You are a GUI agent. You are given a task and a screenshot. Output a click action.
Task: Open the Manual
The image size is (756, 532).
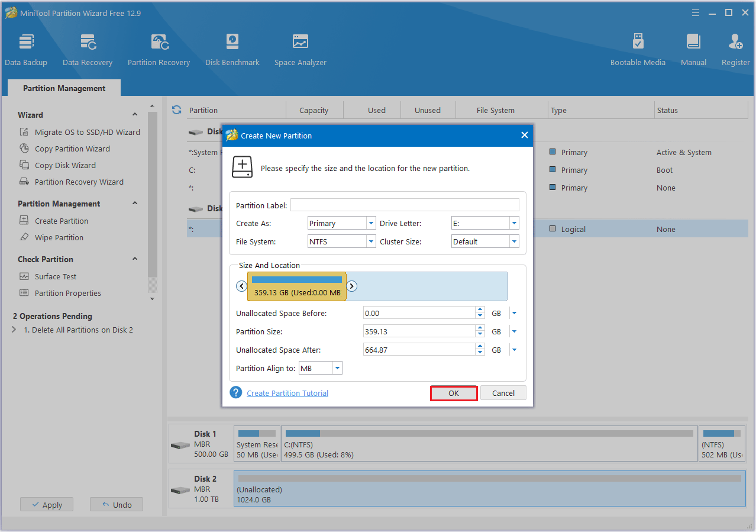(x=693, y=50)
